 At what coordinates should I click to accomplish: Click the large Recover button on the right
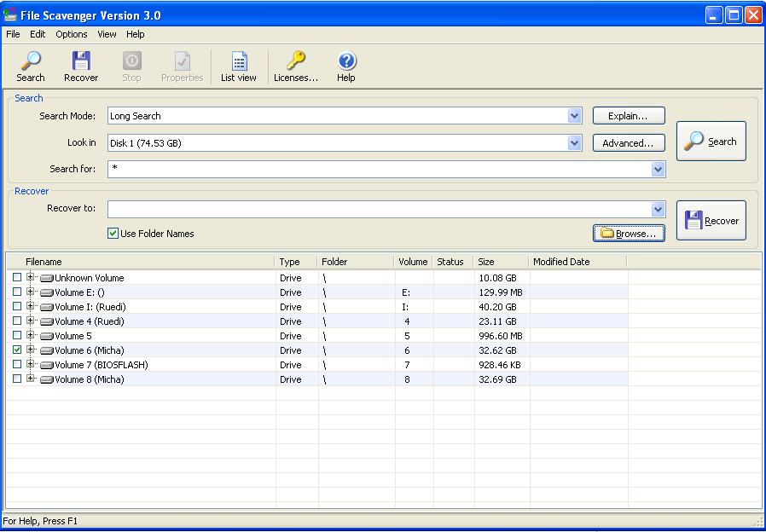coord(711,221)
